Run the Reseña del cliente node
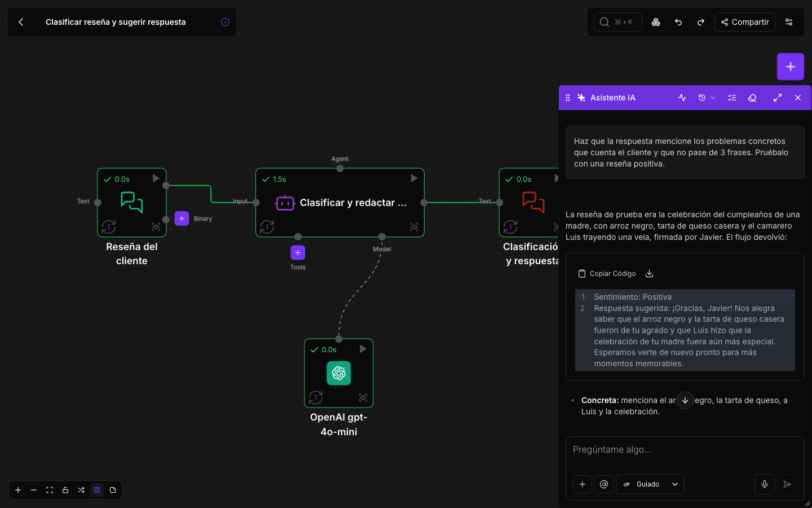This screenshot has height=508, width=812. [156, 178]
